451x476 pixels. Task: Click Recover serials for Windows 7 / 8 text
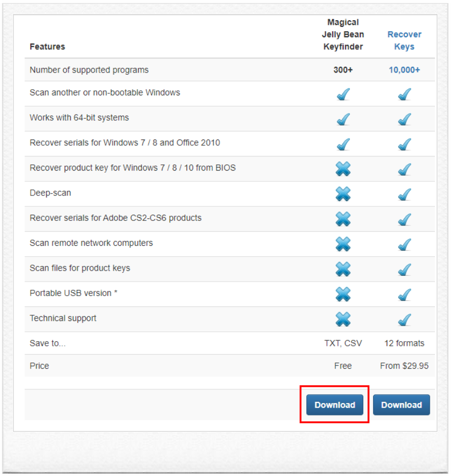coord(125,143)
